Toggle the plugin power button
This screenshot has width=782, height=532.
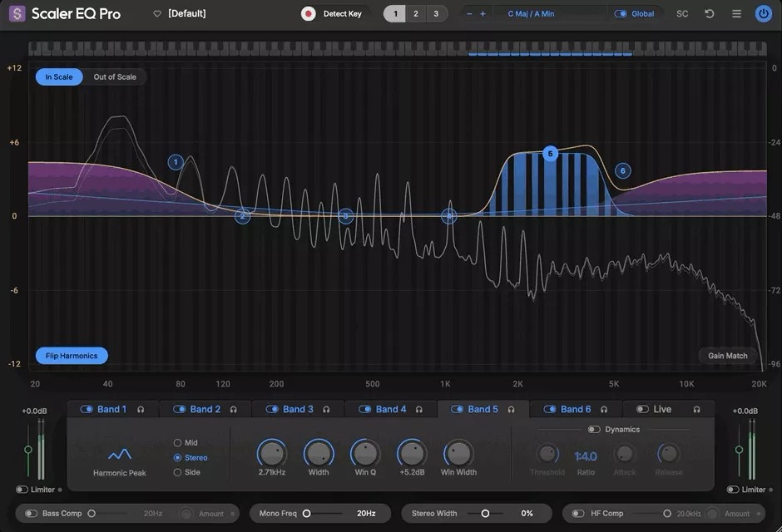(763, 14)
